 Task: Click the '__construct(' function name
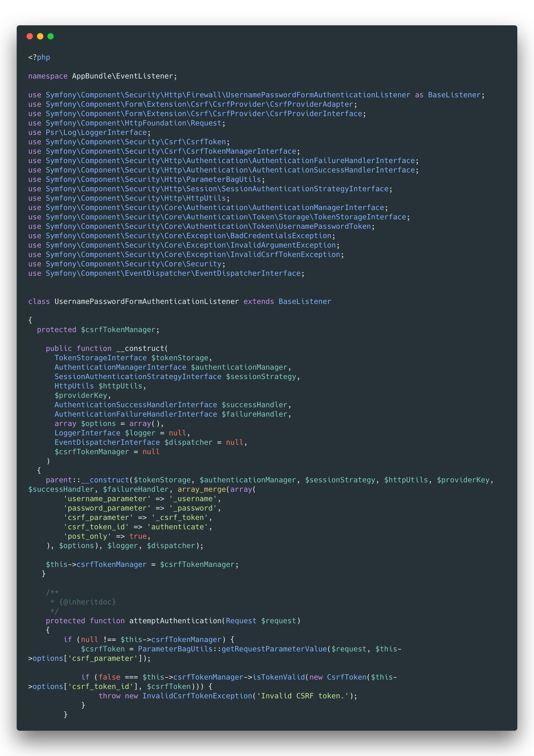(x=142, y=348)
